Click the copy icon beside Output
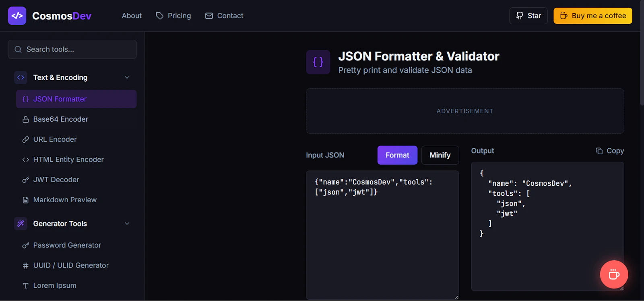The height and width of the screenshot is (301, 644). coord(599,151)
